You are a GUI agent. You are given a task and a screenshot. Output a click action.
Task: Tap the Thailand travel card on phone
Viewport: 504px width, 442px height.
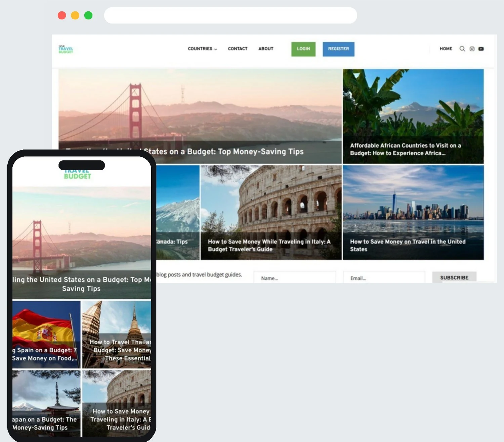click(x=117, y=335)
